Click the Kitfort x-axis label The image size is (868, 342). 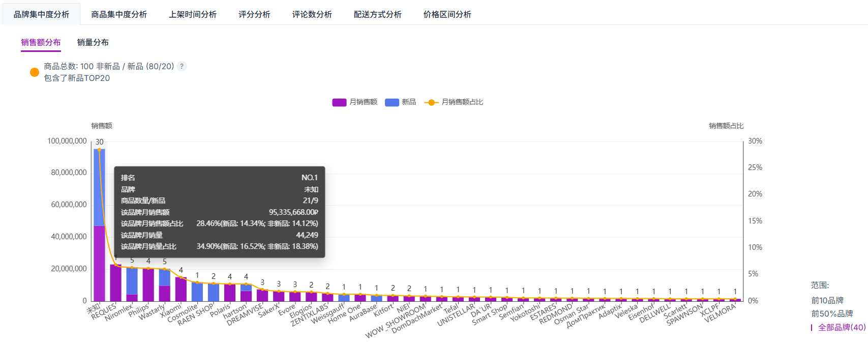tap(384, 309)
